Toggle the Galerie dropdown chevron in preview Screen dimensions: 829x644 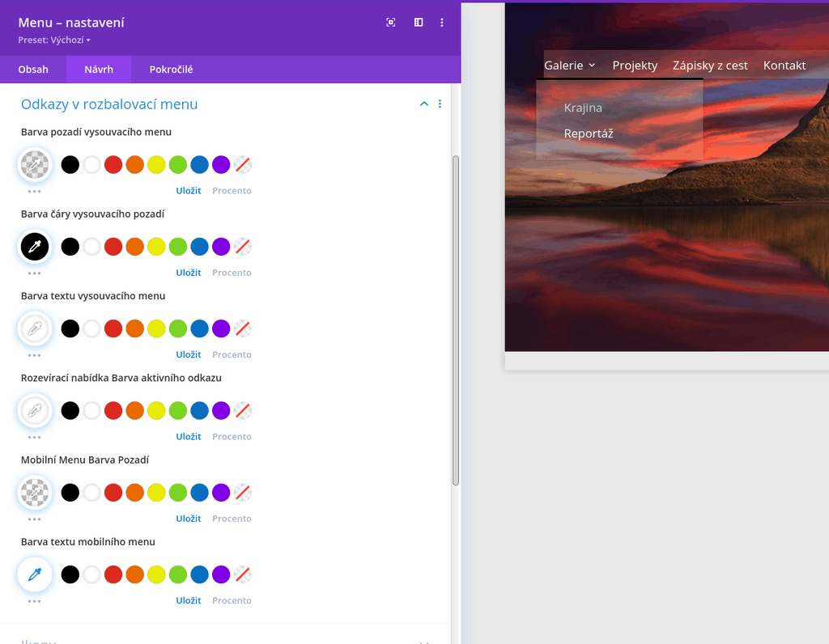point(592,66)
